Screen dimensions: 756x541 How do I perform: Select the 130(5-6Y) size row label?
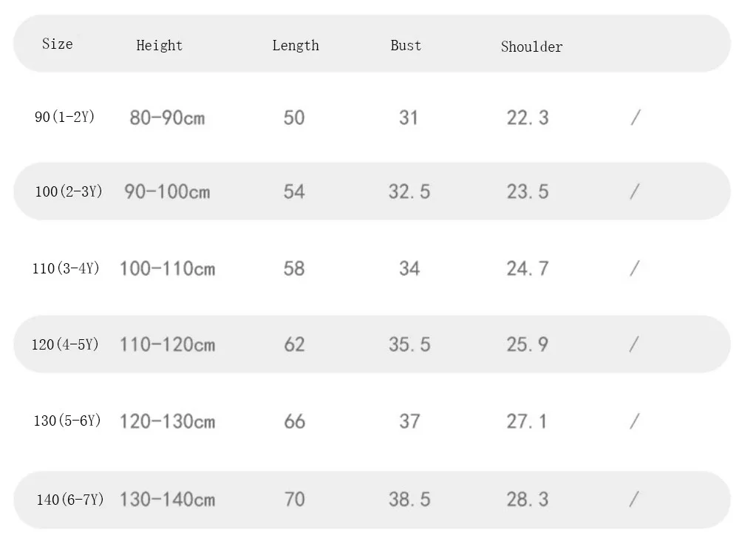(x=67, y=421)
